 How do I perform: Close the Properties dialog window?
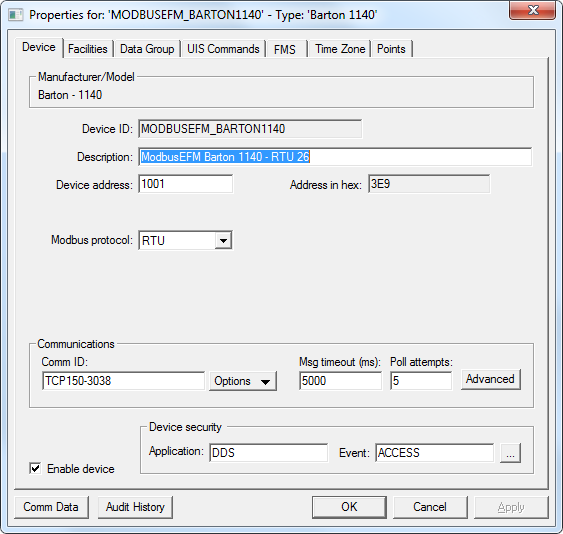pos(532,10)
